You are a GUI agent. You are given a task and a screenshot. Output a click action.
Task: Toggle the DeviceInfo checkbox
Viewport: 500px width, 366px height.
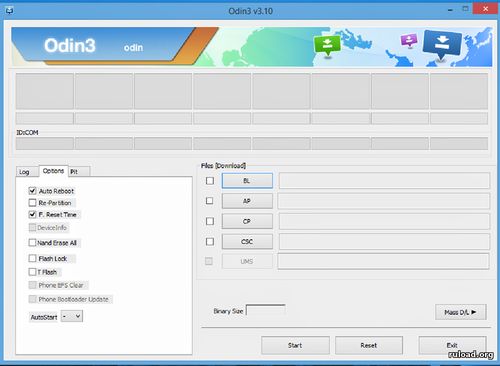(32, 228)
